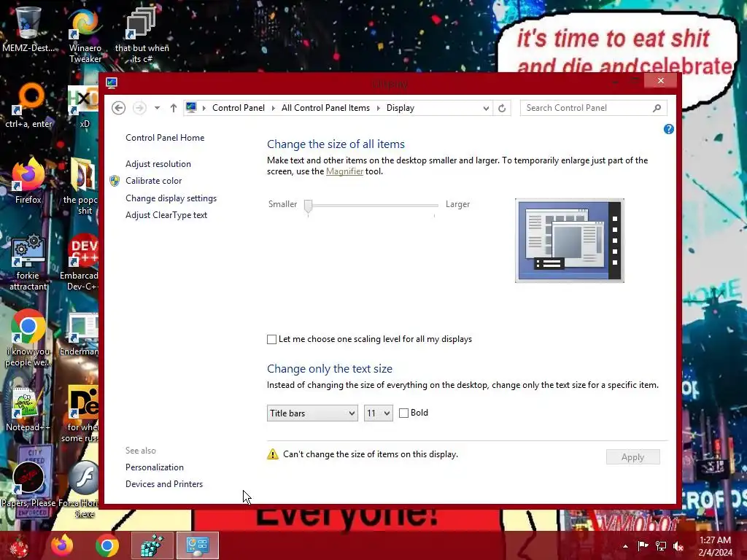The height and width of the screenshot is (560, 747).
Task: Open Control Panel Home
Action: (x=165, y=138)
